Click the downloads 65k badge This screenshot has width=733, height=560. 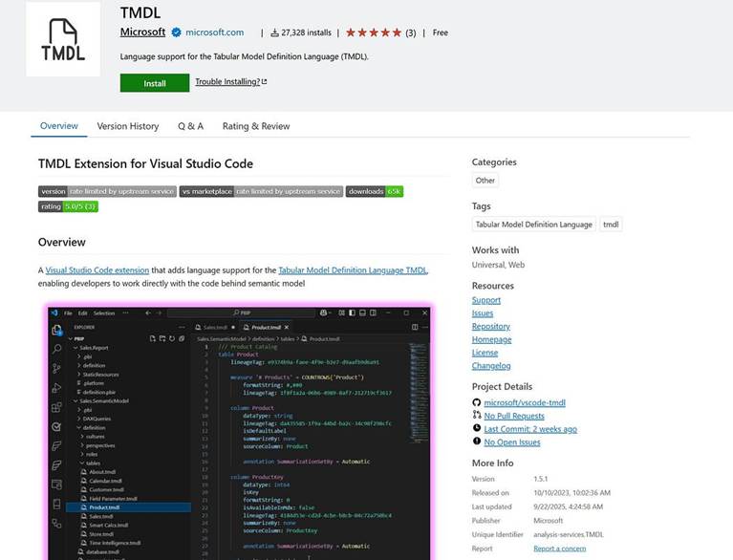coord(375,191)
